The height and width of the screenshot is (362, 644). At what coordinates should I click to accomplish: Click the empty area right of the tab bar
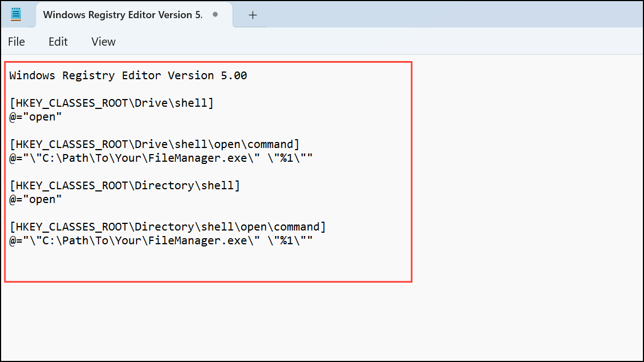coord(440,15)
